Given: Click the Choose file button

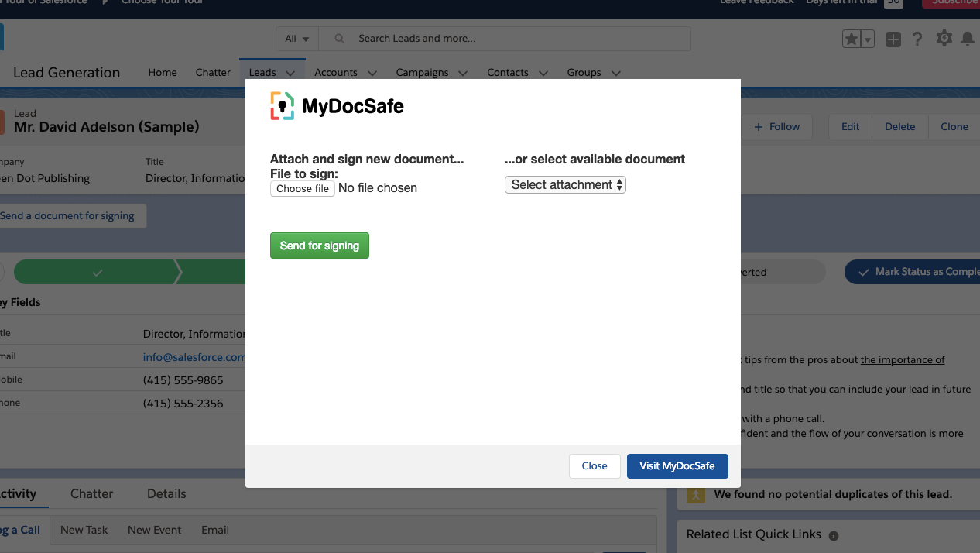Looking at the screenshot, I should [x=303, y=188].
